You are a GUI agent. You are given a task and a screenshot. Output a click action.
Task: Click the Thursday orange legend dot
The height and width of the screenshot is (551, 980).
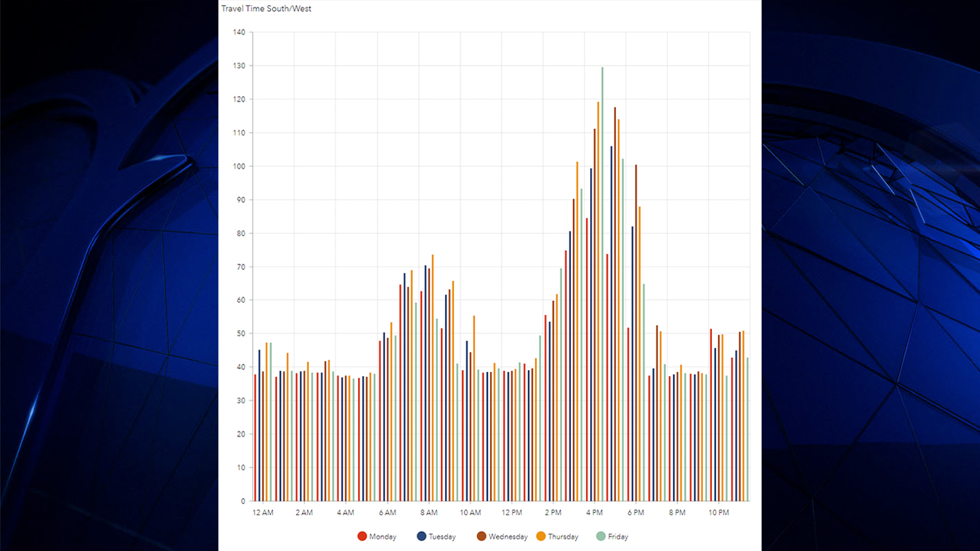click(541, 537)
